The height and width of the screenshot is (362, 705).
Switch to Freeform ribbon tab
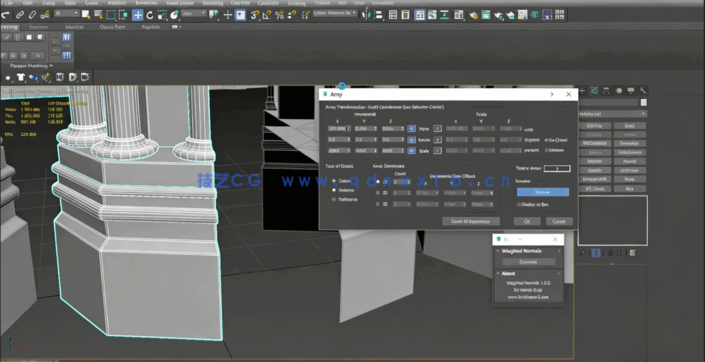[x=39, y=27]
